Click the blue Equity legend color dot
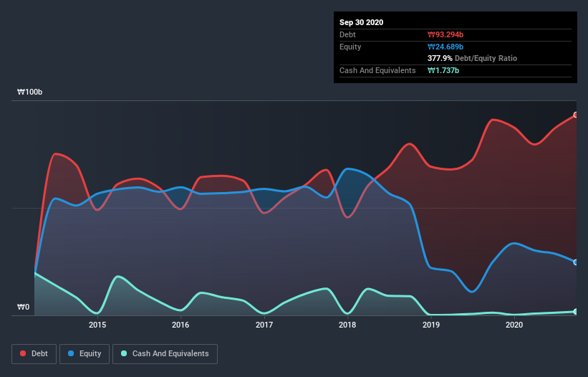Image resolution: width=588 pixels, height=377 pixels. tap(71, 353)
